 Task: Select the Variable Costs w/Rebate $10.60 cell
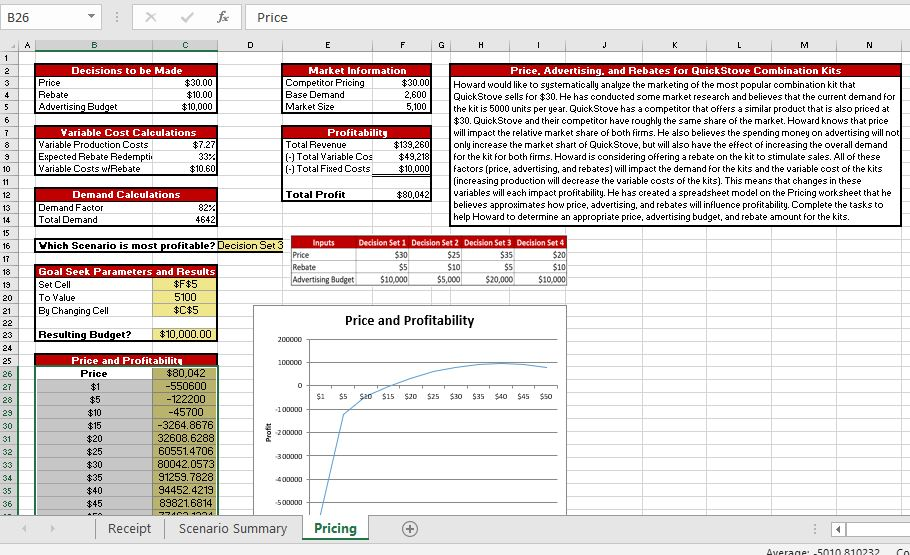point(185,169)
